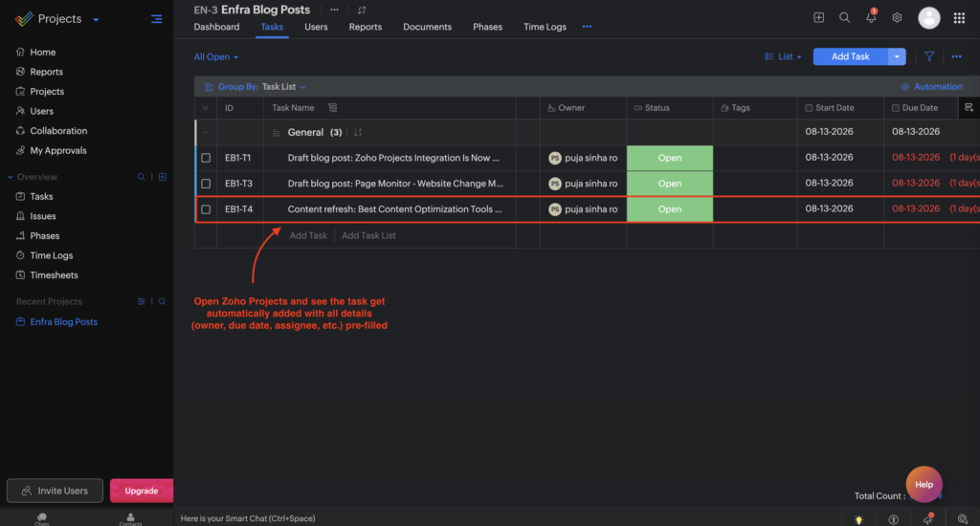Click the inline Add Task field
Image resolution: width=980 pixels, height=526 pixels.
pyautogui.click(x=308, y=235)
